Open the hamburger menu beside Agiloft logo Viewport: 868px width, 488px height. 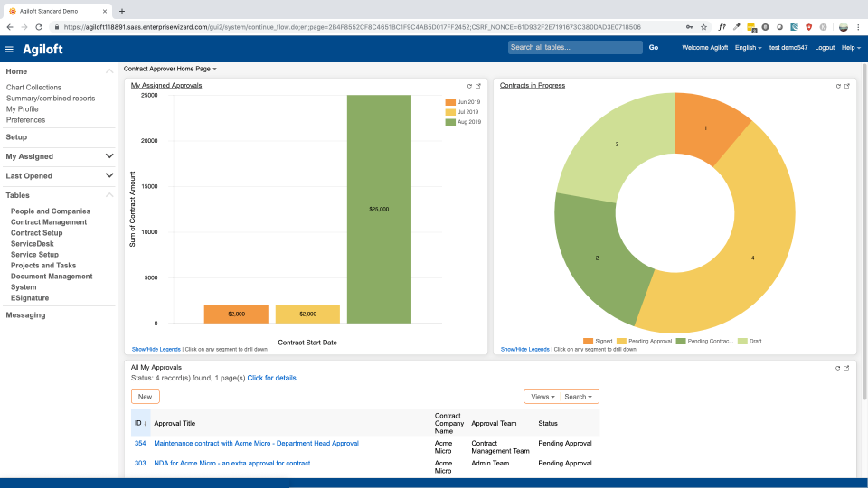[x=9, y=49]
